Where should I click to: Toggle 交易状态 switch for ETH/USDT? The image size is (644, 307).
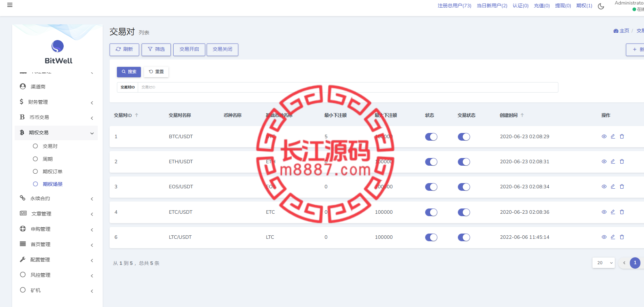[x=464, y=162]
